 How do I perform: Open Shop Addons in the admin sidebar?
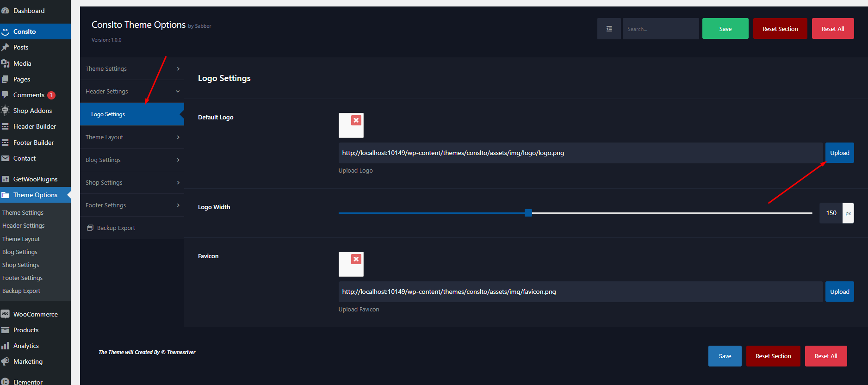(x=32, y=111)
